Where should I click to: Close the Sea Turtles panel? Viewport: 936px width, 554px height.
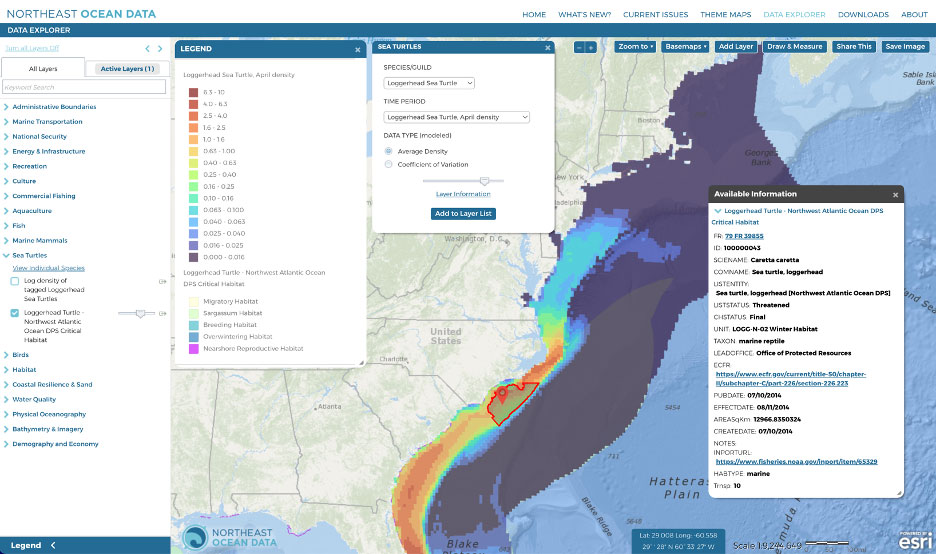point(547,47)
